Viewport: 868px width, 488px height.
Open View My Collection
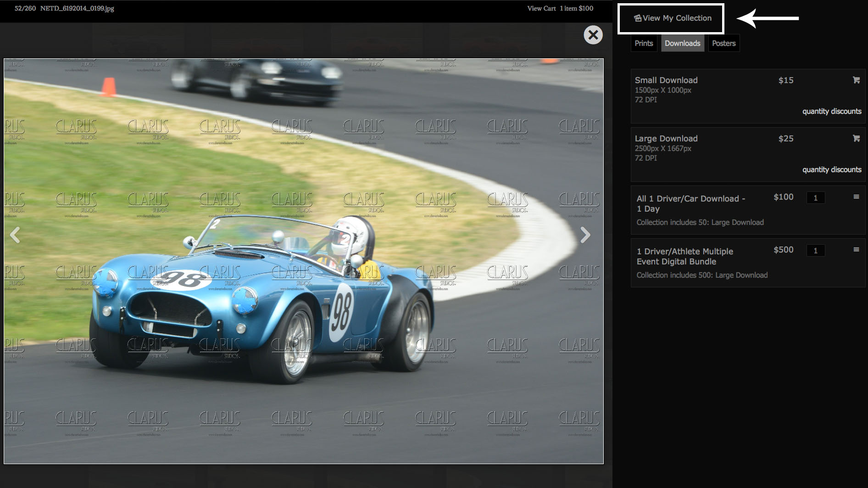(672, 18)
